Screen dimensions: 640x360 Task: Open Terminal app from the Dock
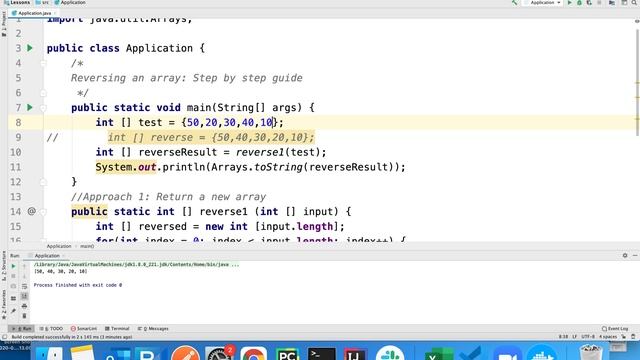321,353
